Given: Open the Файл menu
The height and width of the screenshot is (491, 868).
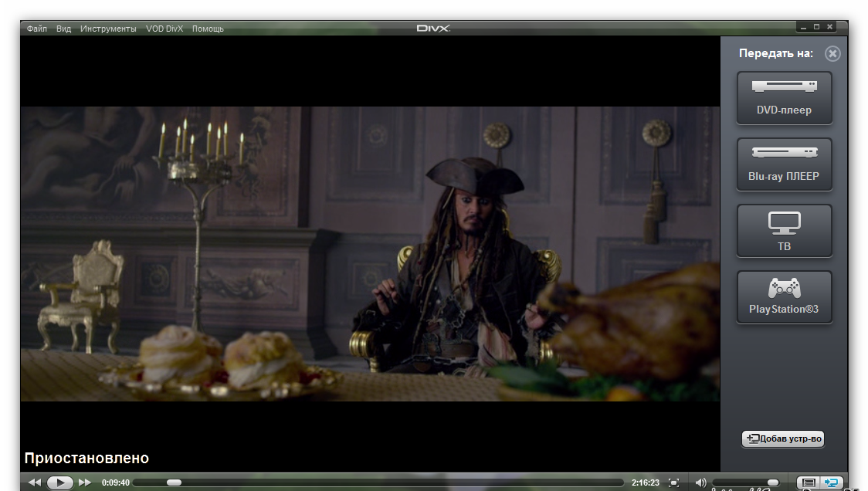Looking at the screenshot, I should point(36,29).
